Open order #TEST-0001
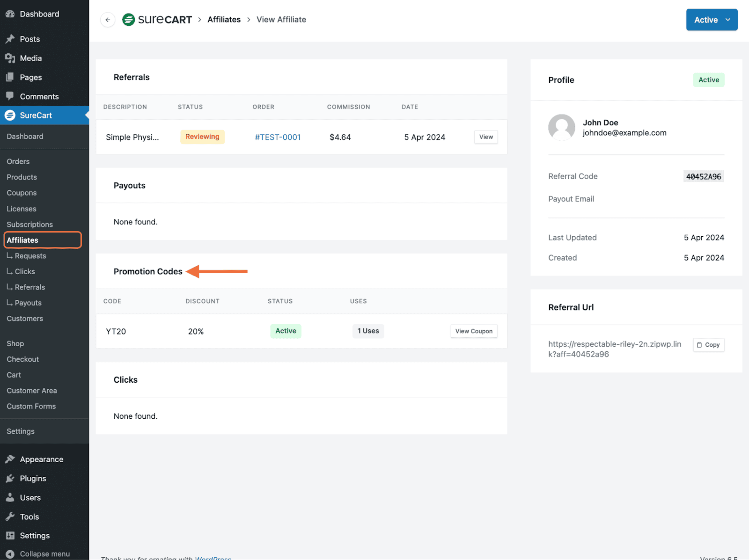749x560 pixels. point(277,137)
